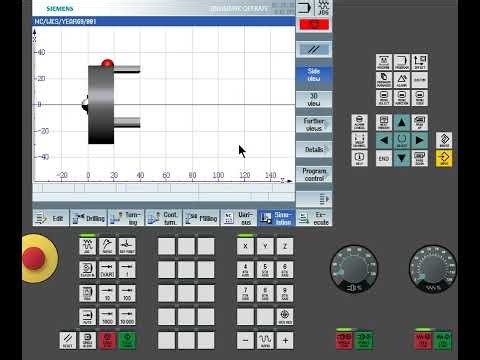
Task: Click the red Spindle Stop key
Action: 344,340
